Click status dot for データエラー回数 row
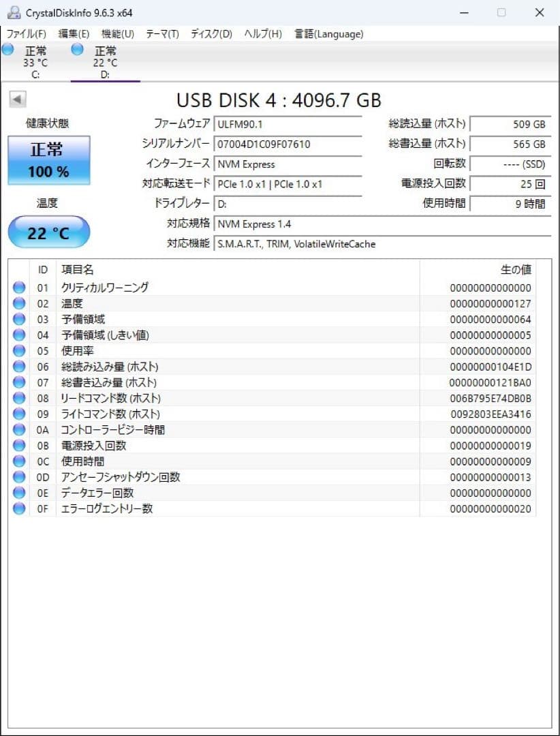The image size is (560, 736). point(19,493)
